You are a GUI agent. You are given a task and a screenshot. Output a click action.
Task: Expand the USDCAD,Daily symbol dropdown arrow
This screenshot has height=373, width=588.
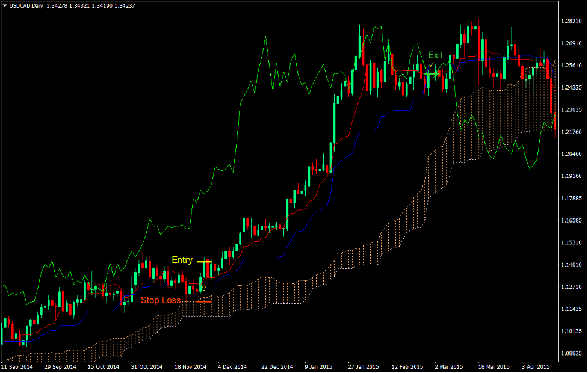point(5,6)
